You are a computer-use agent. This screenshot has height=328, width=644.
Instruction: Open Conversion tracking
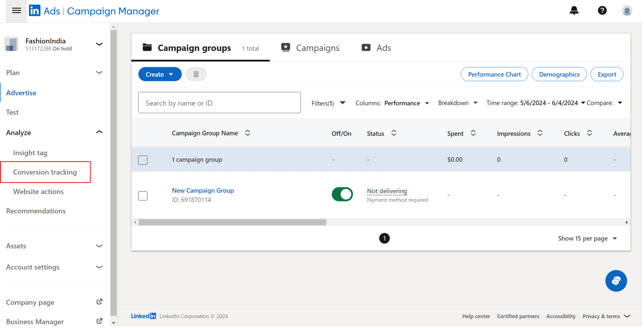[45, 172]
